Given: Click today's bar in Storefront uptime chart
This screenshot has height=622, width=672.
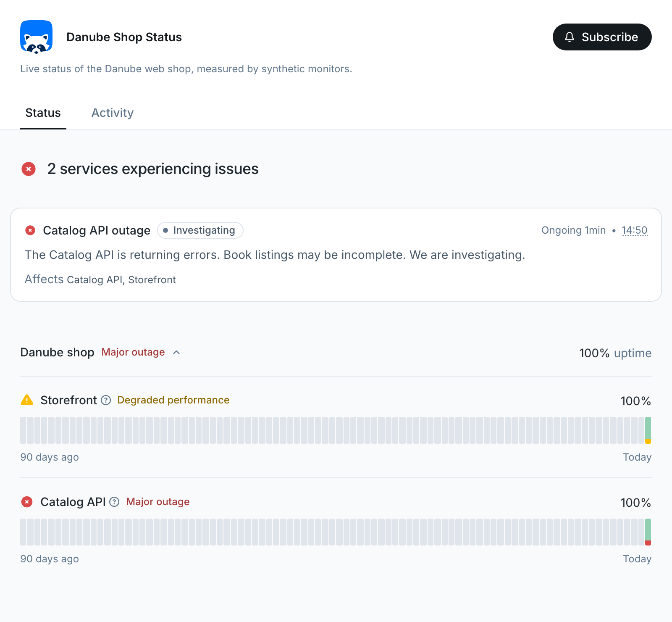Looking at the screenshot, I should click(x=648, y=430).
